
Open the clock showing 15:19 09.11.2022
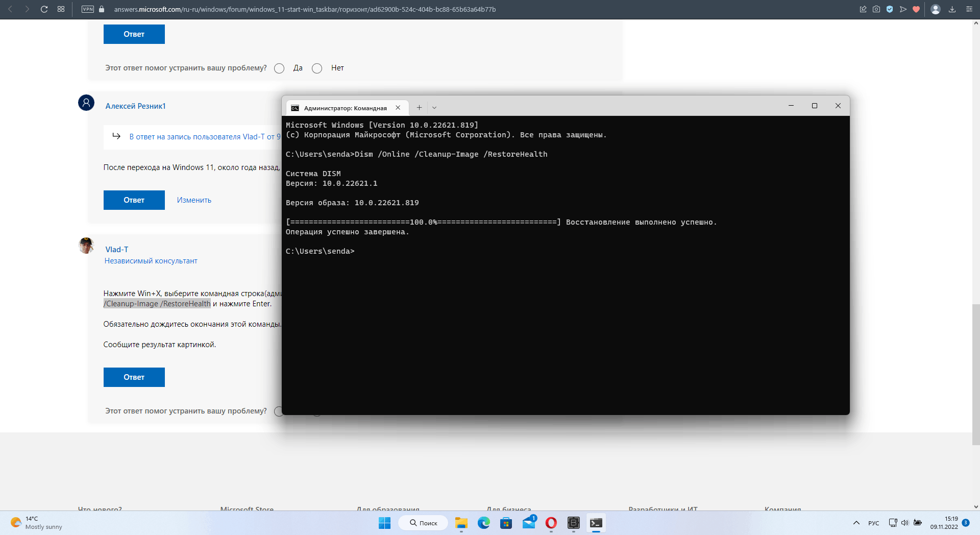tap(944, 523)
